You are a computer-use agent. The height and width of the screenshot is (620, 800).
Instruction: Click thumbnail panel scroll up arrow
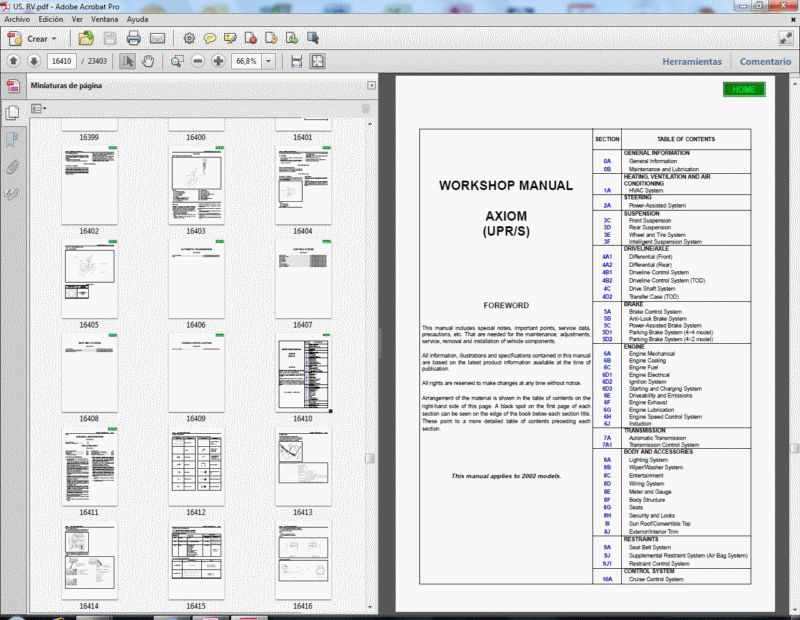click(370, 124)
